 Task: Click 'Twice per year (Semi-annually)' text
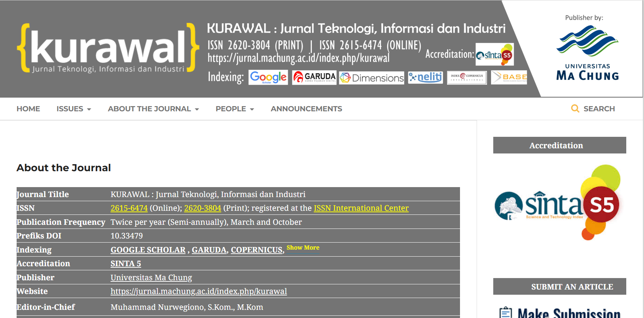(x=169, y=222)
